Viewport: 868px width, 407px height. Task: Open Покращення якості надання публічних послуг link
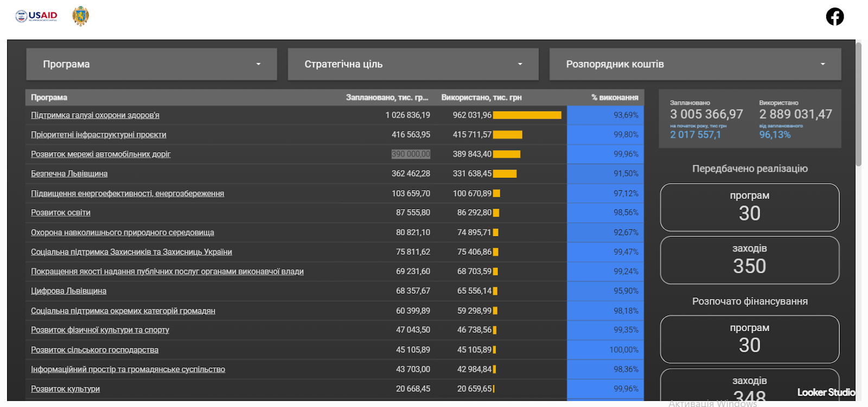tap(167, 272)
